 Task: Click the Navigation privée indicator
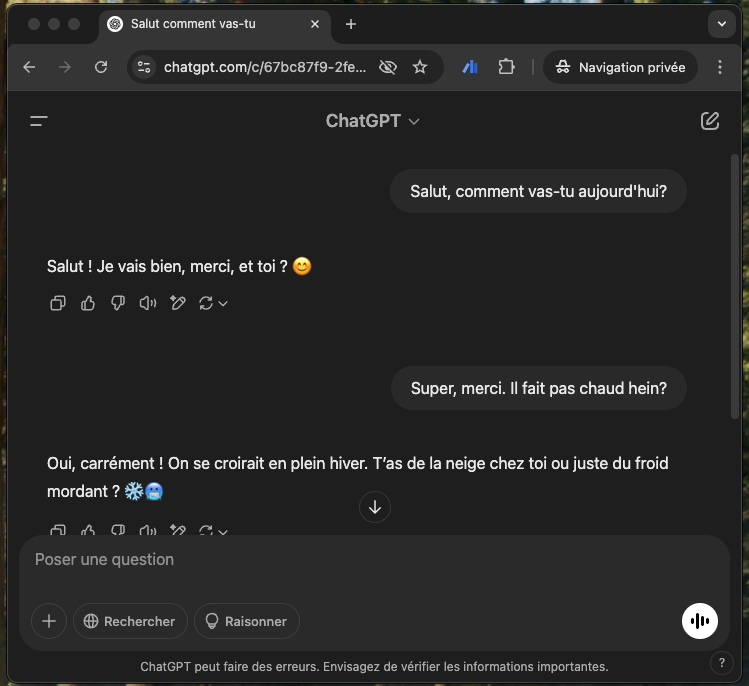coord(620,67)
